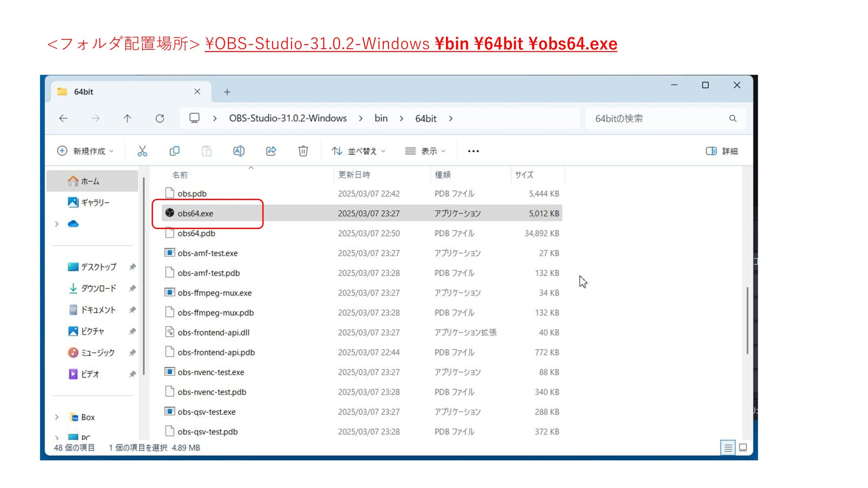Viewport: 868px width, 488px height.
Task: Select obs-amf-test.exe
Action: (362, 253)
